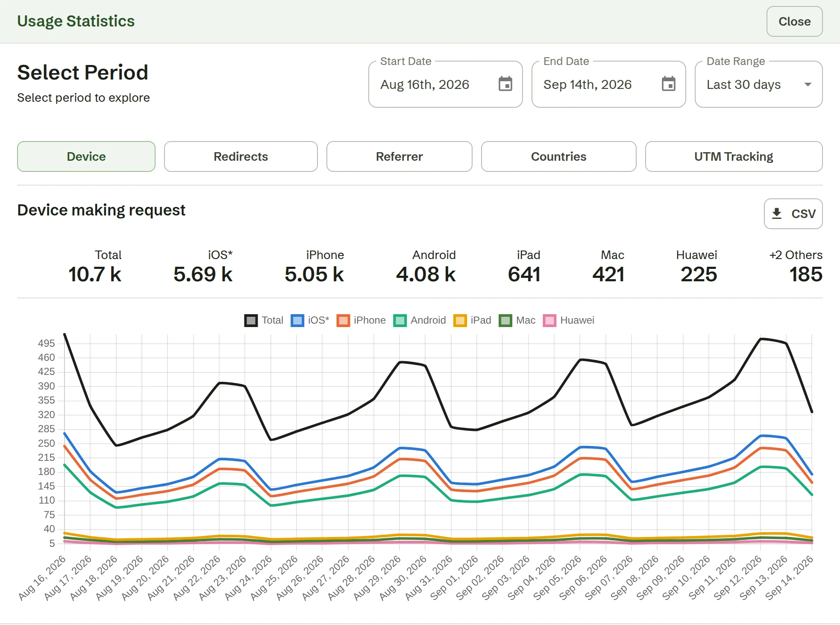Click the Android 4.08 k statistic
The width and height of the screenshot is (840, 625).
click(426, 267)
